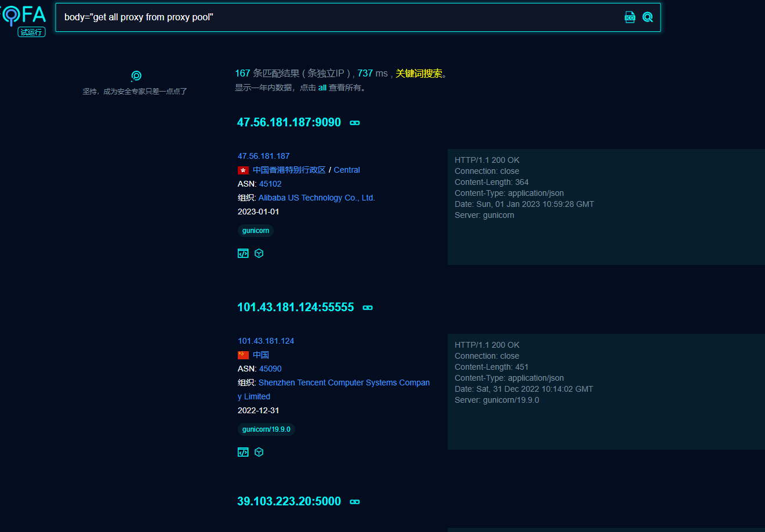The width and height of the screenshot is (765, 532).
Task: Filter by 中国香港特别行政区 region
Action: pos(289,170)
